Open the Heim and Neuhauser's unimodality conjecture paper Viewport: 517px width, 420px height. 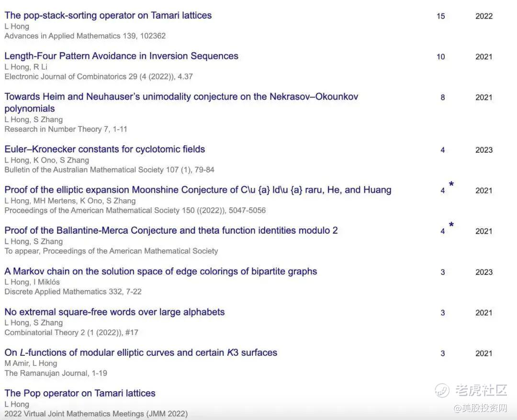tap(181, 97)
